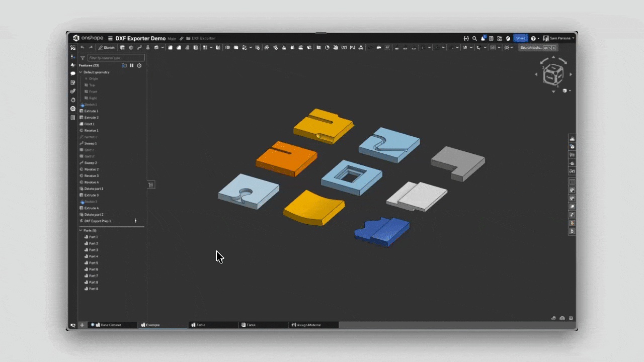Select Part 5 in parts list
Image resolution: width=644 pixels, height=362 pixels.
click(93, 263)
